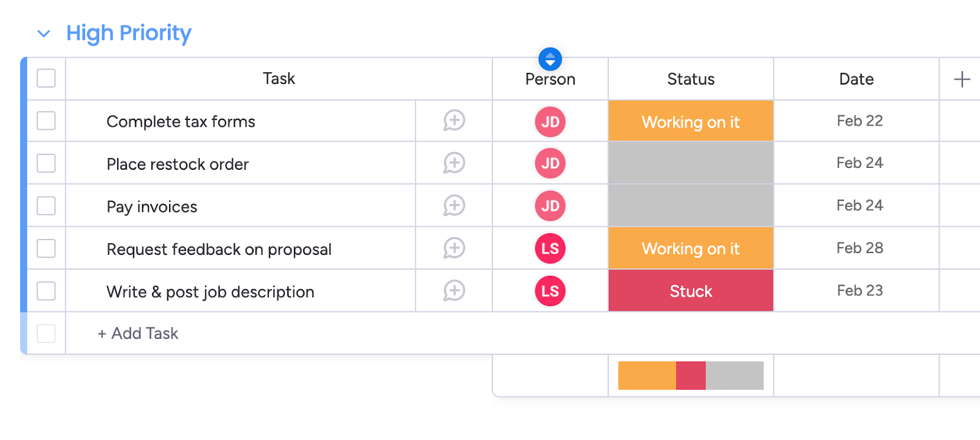This screenshot has height=440, width=980.
Task: Click LS avatar on Write & post job row
Action: (x=550, y=291)
